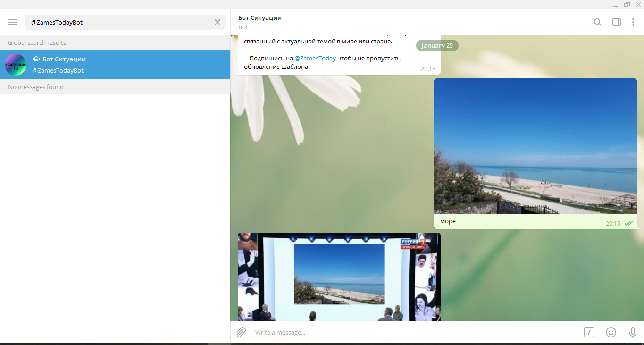This screenshot has height=345, width=644.
Task: Show the bot commands list
Action: 589,332
